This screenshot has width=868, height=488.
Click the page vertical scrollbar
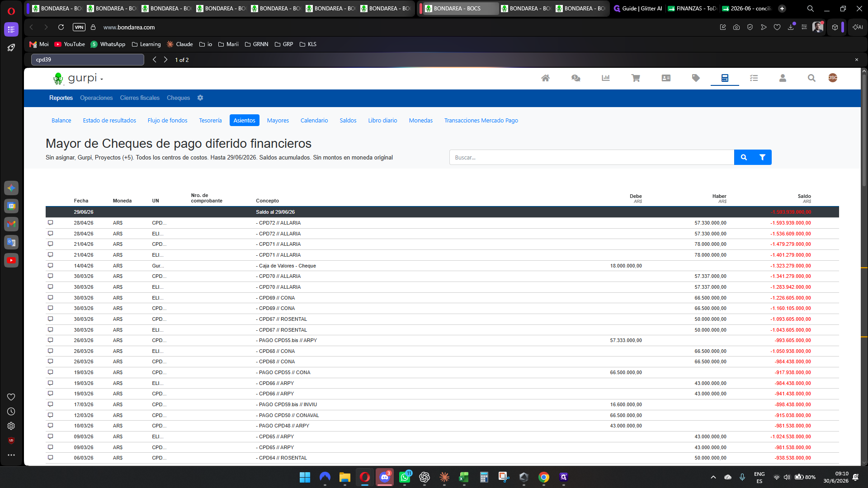click(864, 267)
